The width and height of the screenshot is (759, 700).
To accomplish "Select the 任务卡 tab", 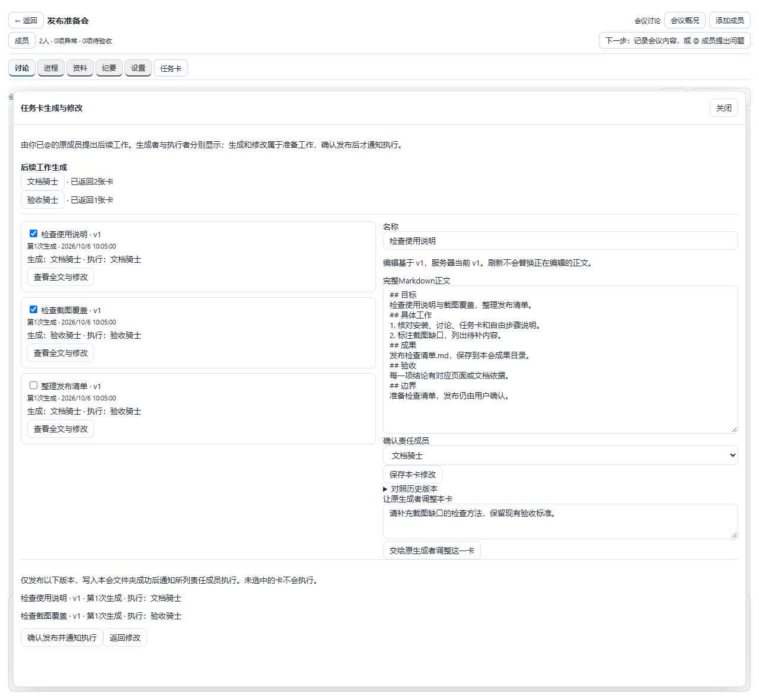I will coord(171,68).
